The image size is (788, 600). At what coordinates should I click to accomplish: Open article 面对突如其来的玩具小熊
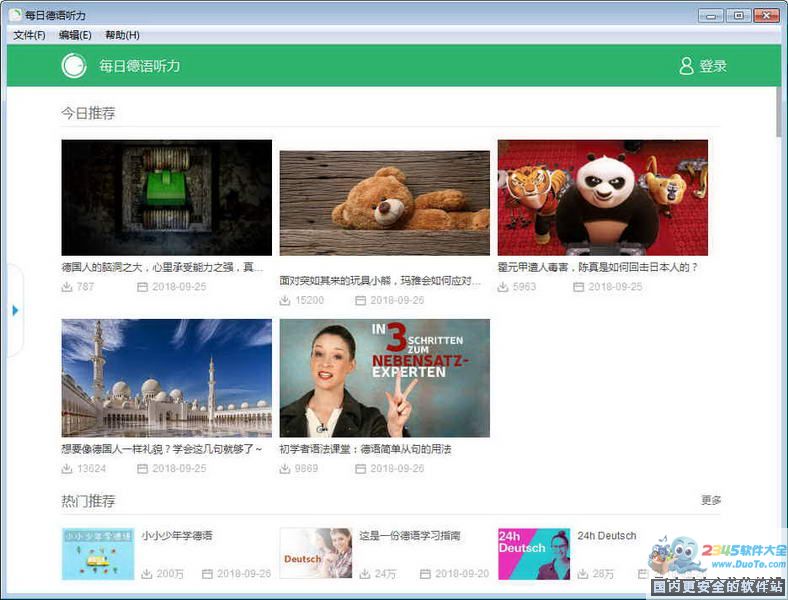click(x=380, y=281)
